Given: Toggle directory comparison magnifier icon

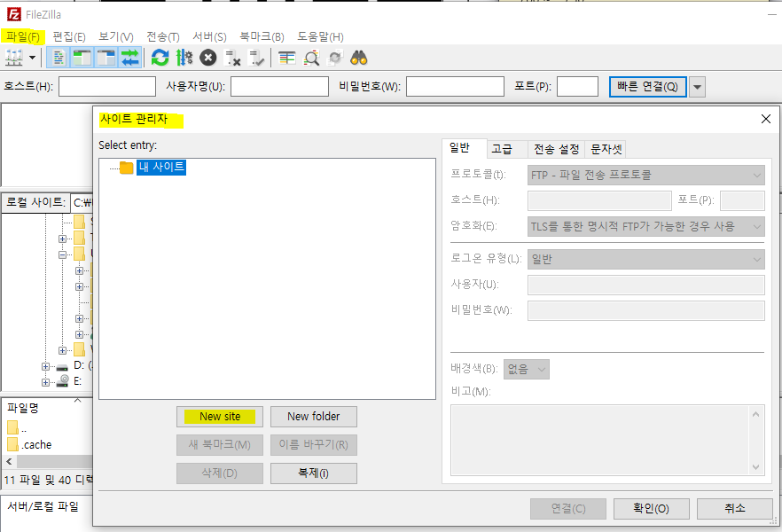Looking at the screenshot, I should pyautogui.click(x=311, y=58).
